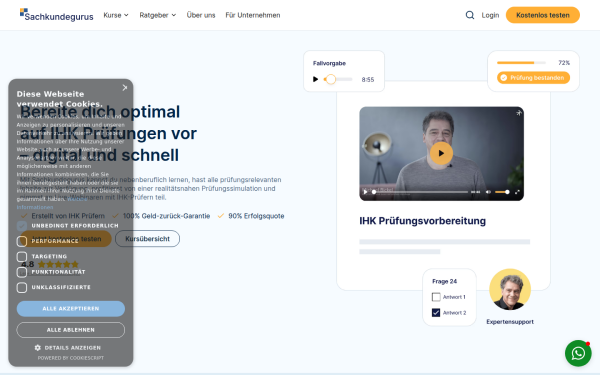Open the Für Unternehmen page
The height and width of the screenshot is (375, 600).
pyautogui.click(x=253, y=15)
